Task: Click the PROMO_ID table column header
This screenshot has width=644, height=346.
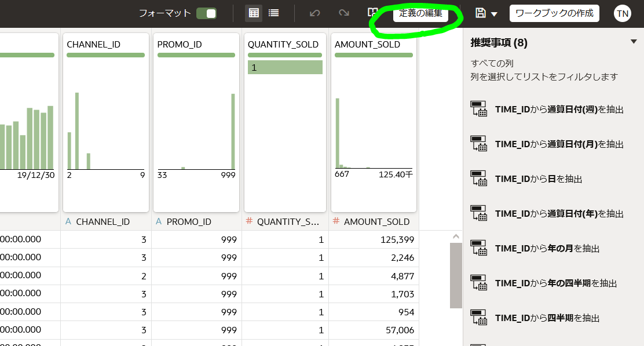Action: (196, 221)
